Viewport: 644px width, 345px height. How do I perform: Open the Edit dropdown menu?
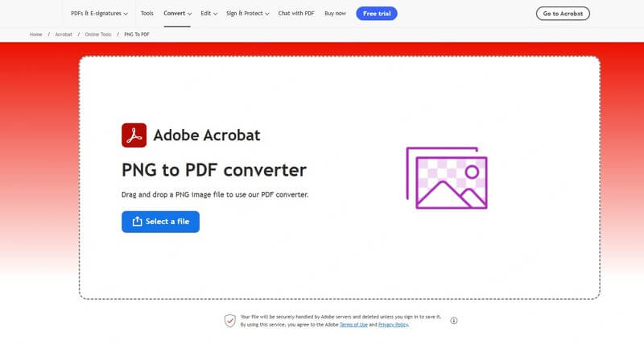(208, 14)
